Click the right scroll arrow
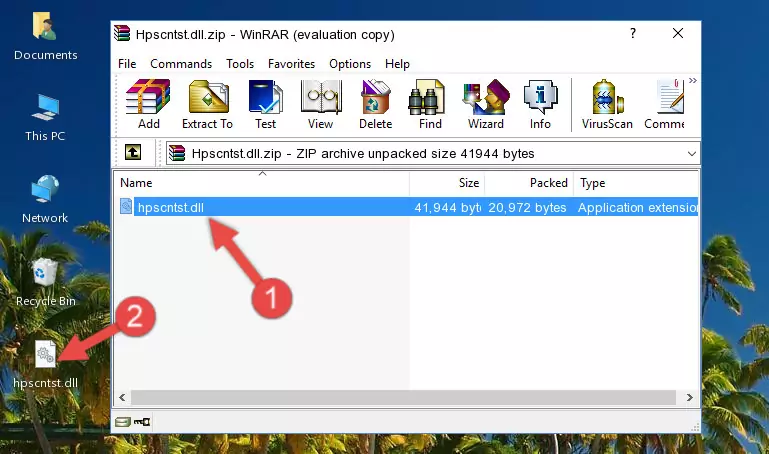This screenshot has height=454, width=769. [689, 398]
